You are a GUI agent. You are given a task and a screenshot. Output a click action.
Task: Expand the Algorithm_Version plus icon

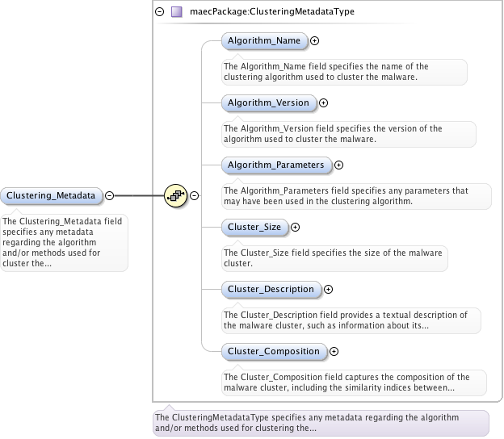[x=323, y=102]
